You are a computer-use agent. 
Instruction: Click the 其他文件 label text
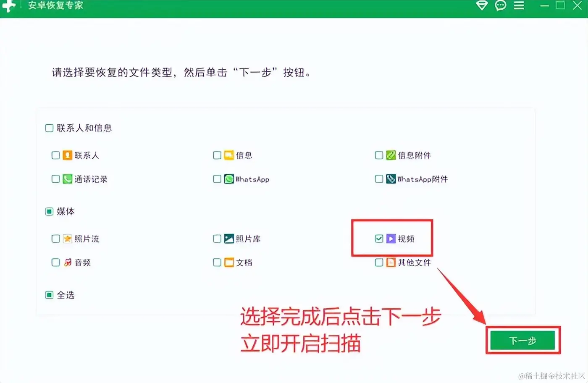click(x=415, y=262)
